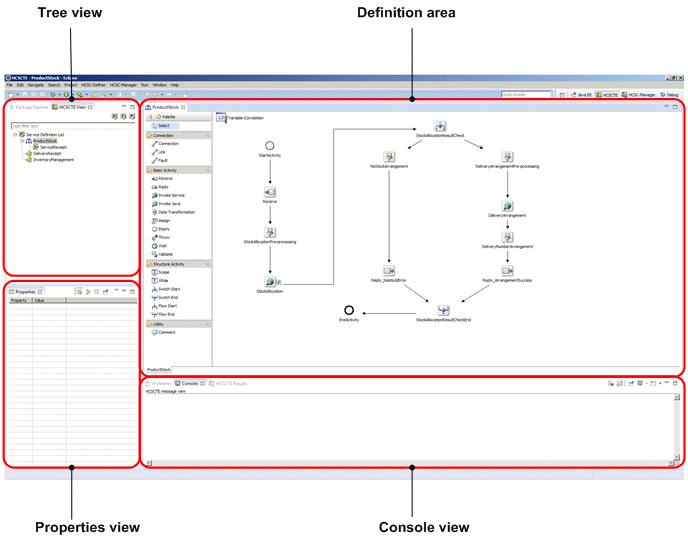Select the NoStockArrangement node

[x=389, y=157]
